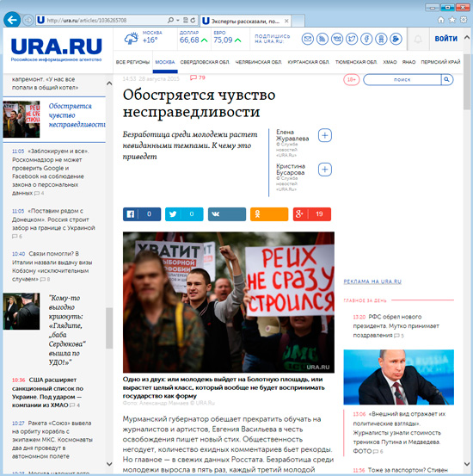Screen dimensions: 473x476
Task: Go back with the browser back arrow
Action: [x=12, y=20]
